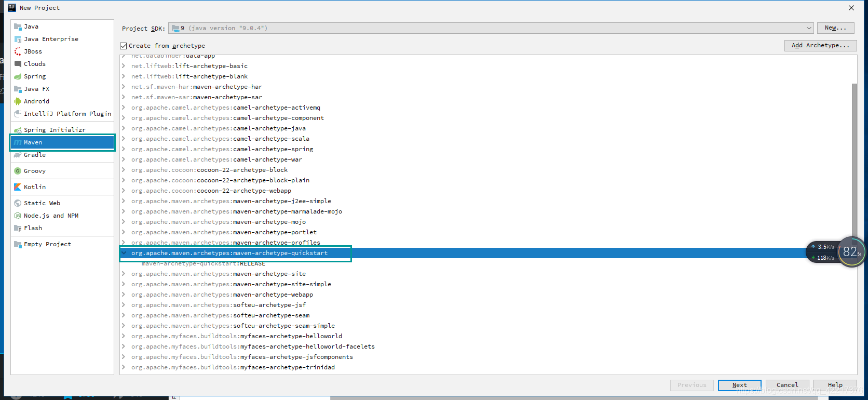Select maven-archetype-marmalade-mojo archetype
Image resolution: width=868 pixels, height=400 pixels.
pos(237,211)
